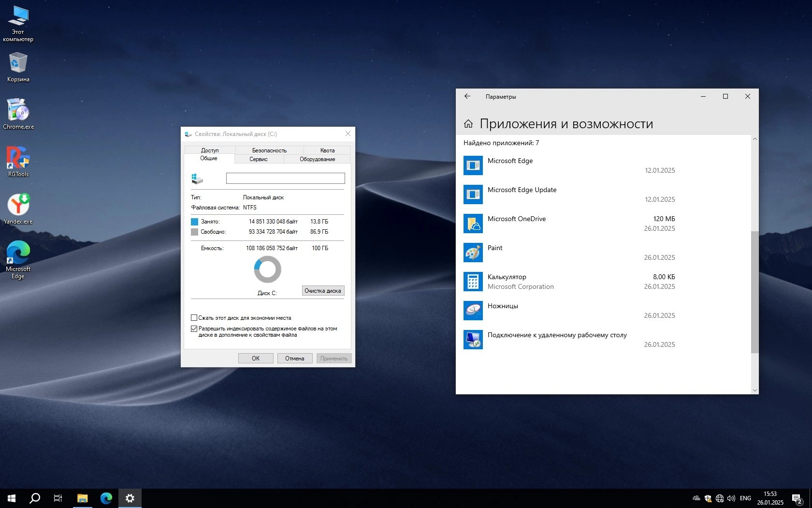Toggle the allow file indexing checkbox
This screenshot has width=812, height=508.
(194, 329)
